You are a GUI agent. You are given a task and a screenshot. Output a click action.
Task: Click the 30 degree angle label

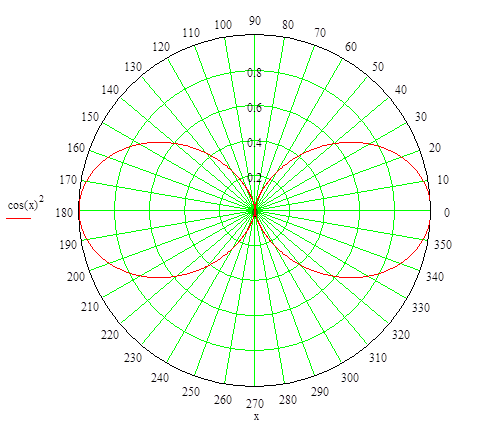(x=421, y=117)
